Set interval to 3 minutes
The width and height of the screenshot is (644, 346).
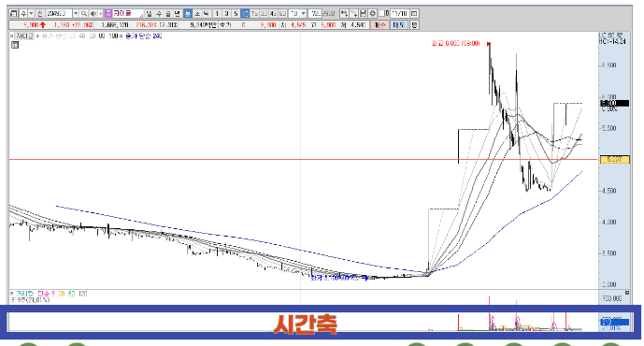pos(226,14)
